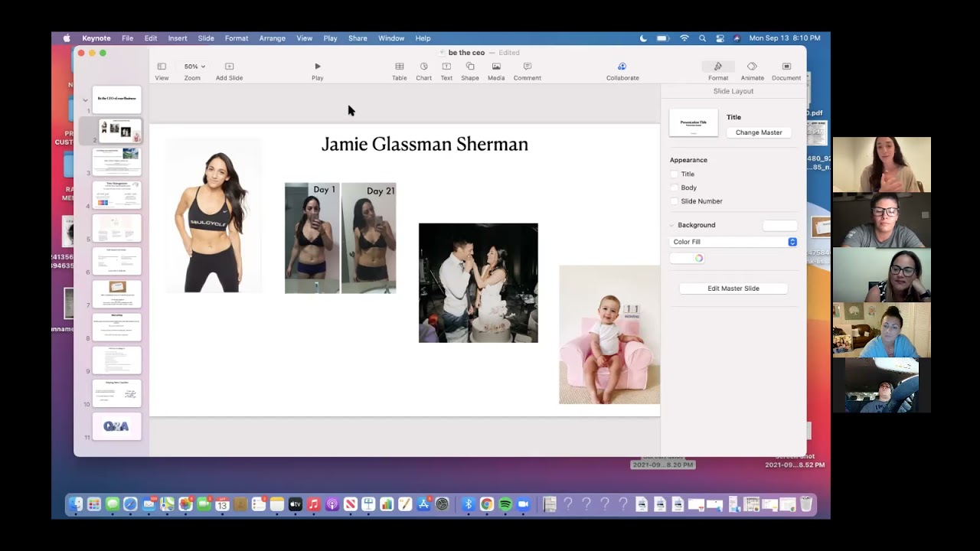
Task: Select the Day 1 Day 21 comparison image
Action: [x=341, y=238]
